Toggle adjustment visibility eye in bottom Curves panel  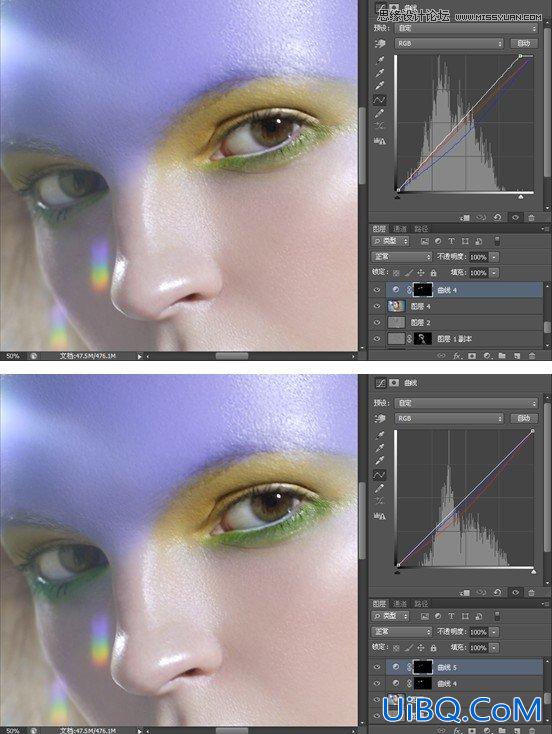coord(515,593)
